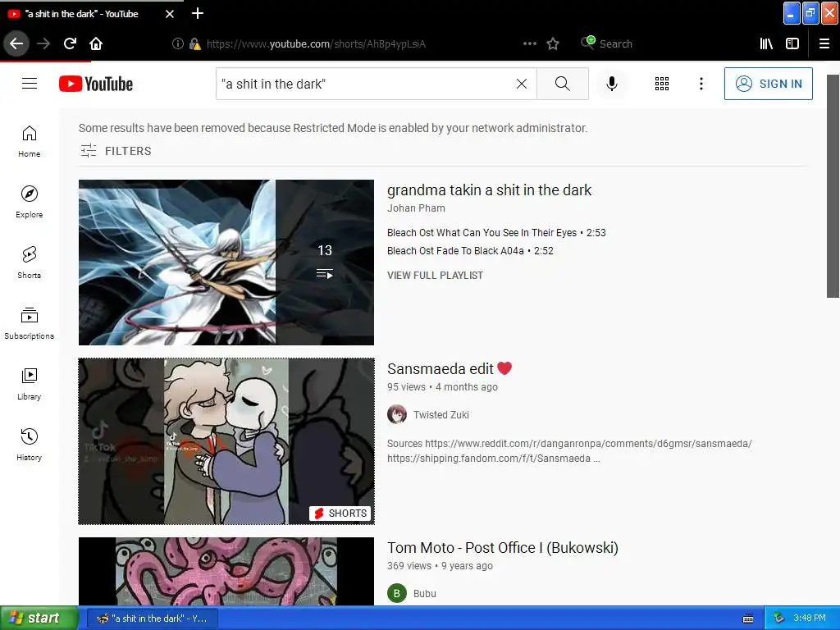Open the Firefox hamburger application menu

[824, 44]
